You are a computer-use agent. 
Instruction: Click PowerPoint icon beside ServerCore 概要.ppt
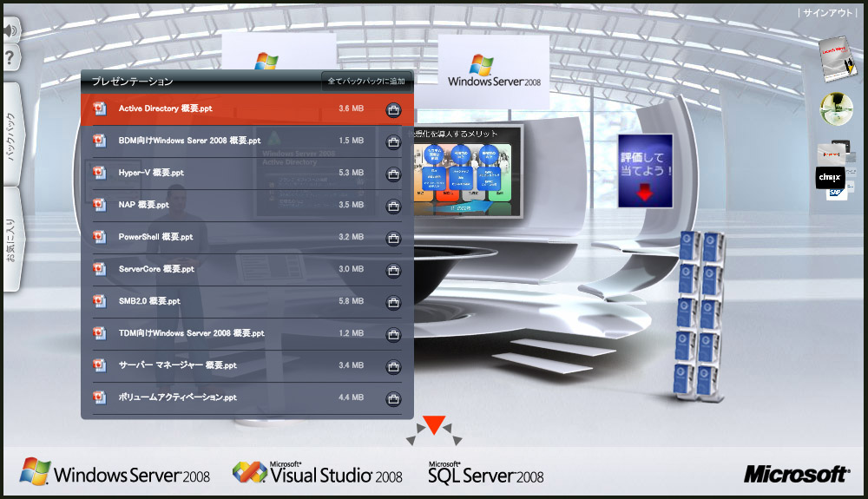[100, 269]
